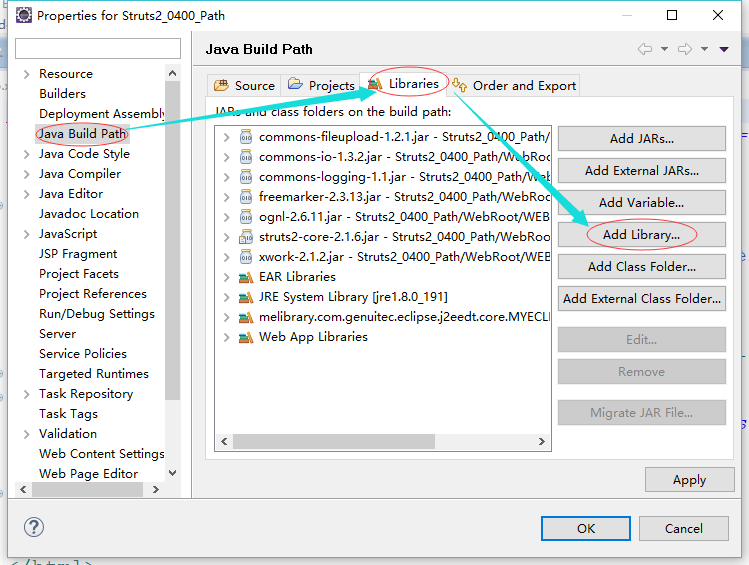Click the jar icon of commons-logging-1.1.jar

click(x=246, y=177)
